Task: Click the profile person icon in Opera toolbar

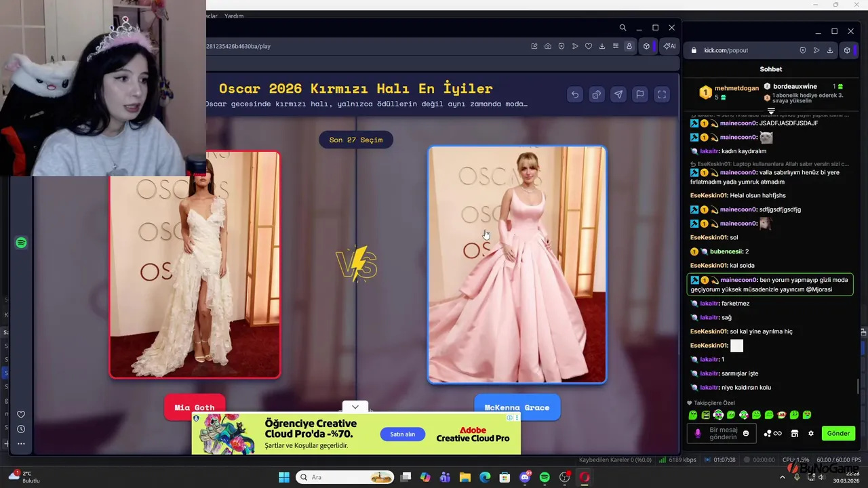Action: (629, 46)
